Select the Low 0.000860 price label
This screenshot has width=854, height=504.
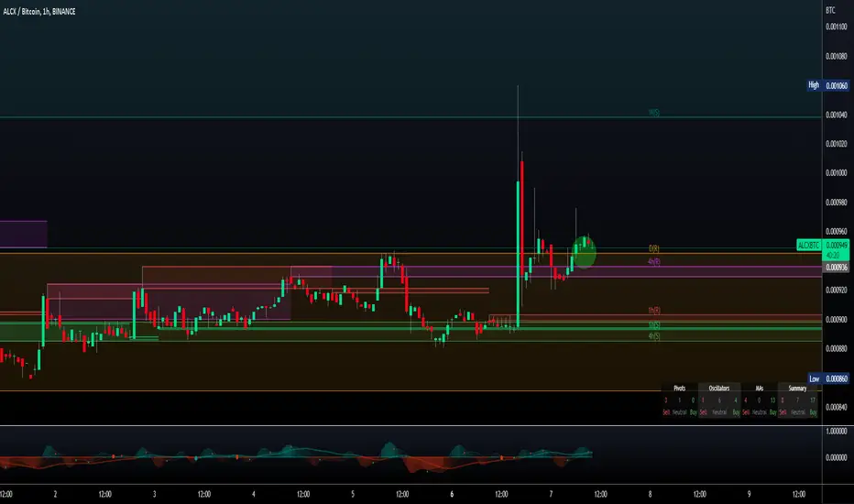click(x=827, y=378)
